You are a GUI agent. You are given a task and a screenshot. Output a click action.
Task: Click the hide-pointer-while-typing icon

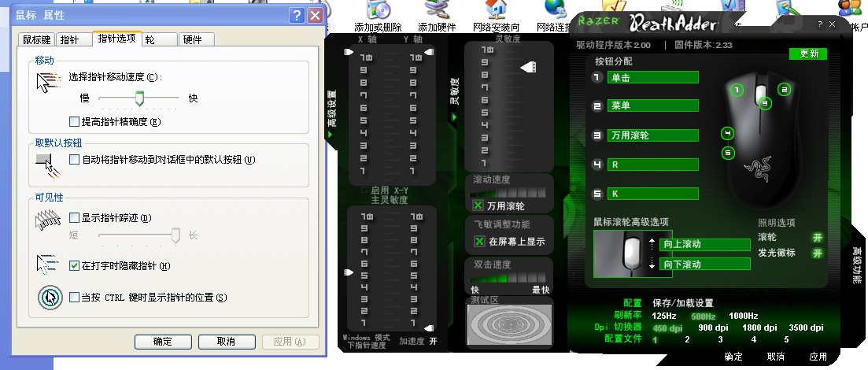(x=47, y=265)
